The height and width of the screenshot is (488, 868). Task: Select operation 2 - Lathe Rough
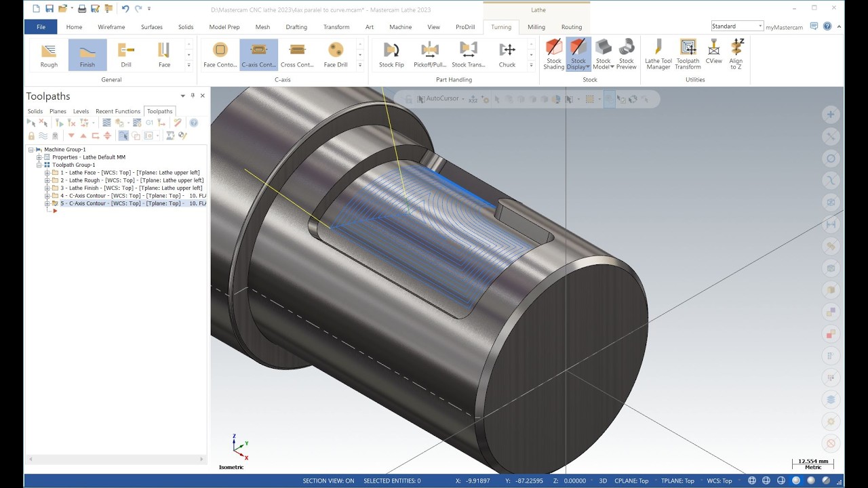click(x=132, y=180)
